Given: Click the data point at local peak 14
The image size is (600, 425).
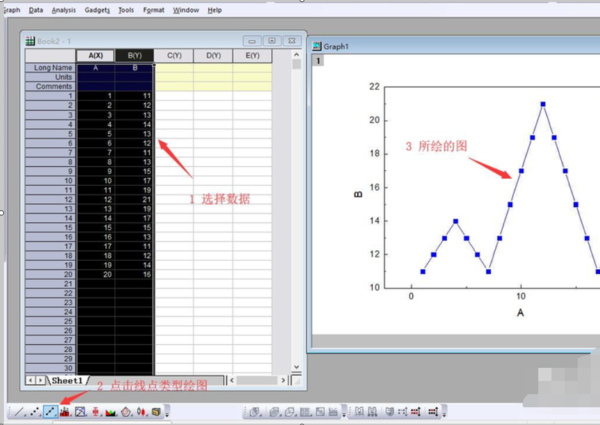Looking at the screenshot, I should 455,221.
